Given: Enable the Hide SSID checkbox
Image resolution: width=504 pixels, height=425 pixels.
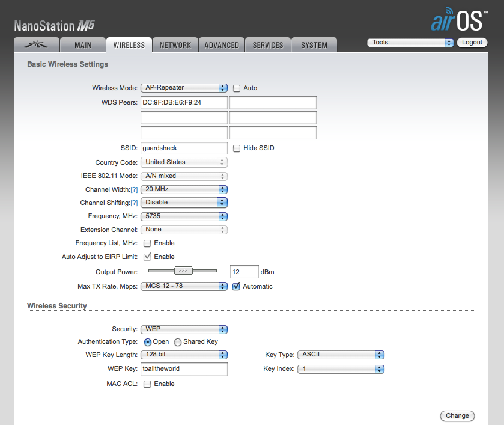Looking at the screenshot, I should tap(237, 148).
